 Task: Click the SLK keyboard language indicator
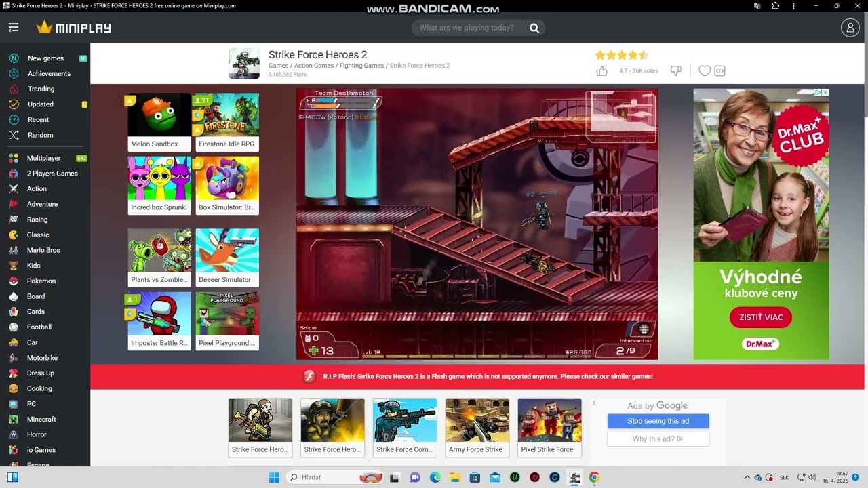coord(784,477)
